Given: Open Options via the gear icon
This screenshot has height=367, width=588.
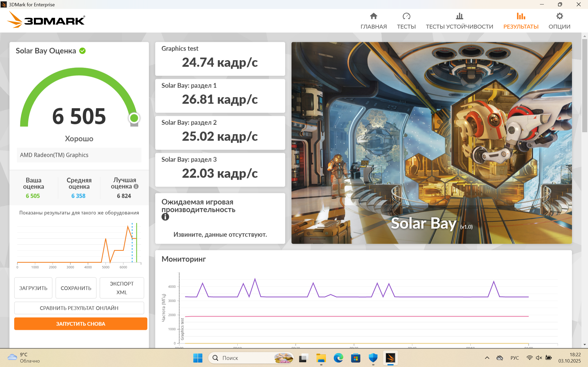Looking at the screenshot, I should point(559,16).
